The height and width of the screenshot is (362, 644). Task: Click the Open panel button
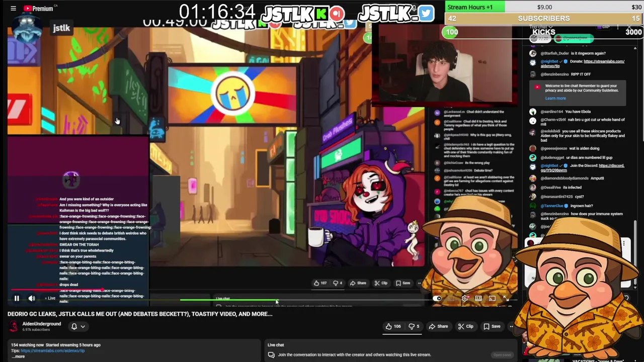pyautogui.click(x=502, y=355)
